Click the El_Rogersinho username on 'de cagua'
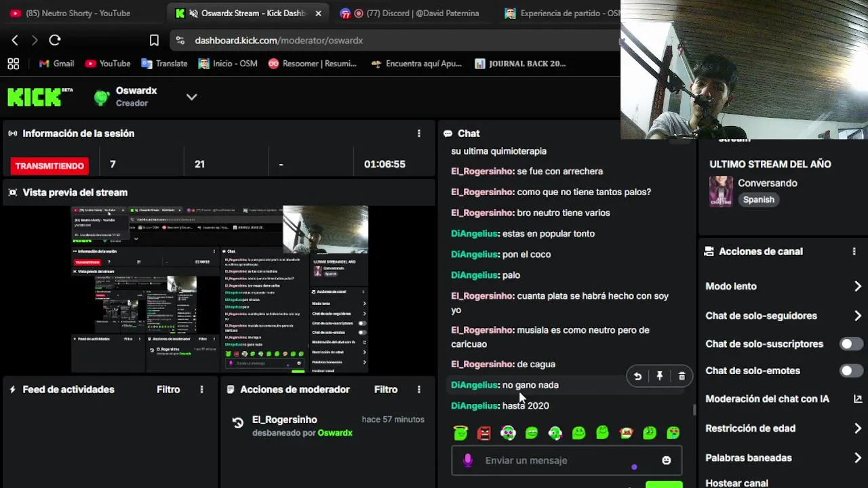The image size is (868, 488). click(482, 364)
